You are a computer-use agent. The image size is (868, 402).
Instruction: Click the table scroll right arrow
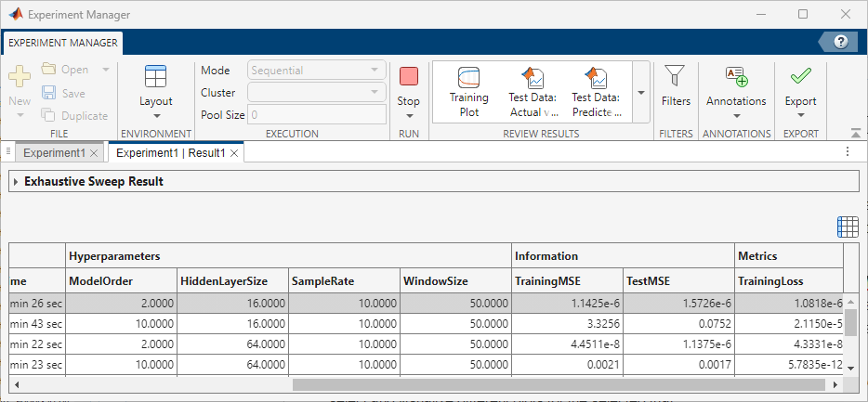835,384
